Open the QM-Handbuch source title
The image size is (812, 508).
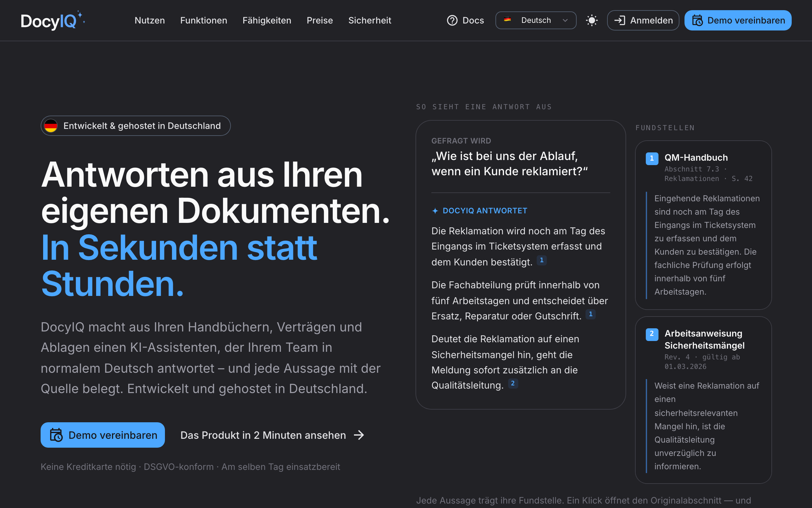[696, 157]
